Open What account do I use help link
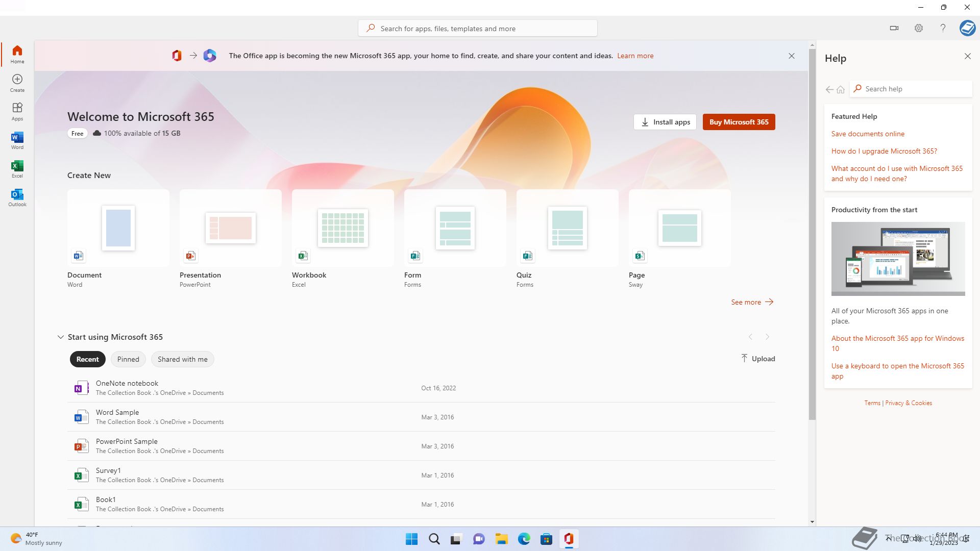Image resolution: width=980 pixels, height=551 pixels. [897, 173]
